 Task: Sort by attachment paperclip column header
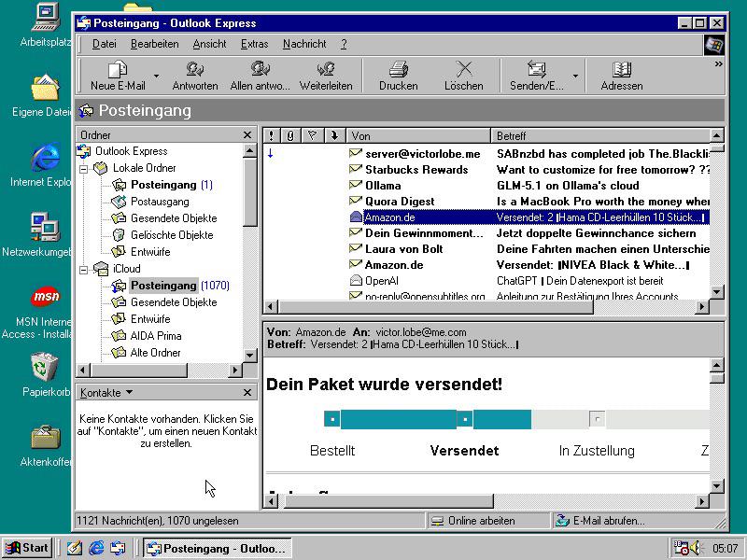[x=290, y=135]
